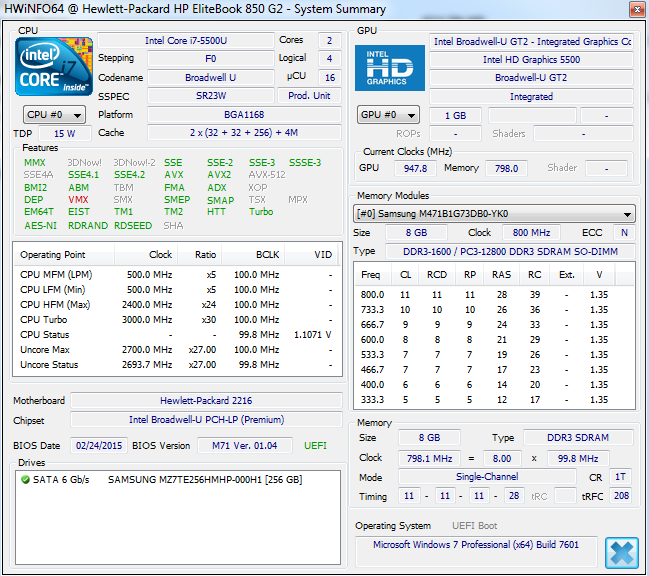
Task: Click the BGA1168 platform field
Action: click(244, 114)
